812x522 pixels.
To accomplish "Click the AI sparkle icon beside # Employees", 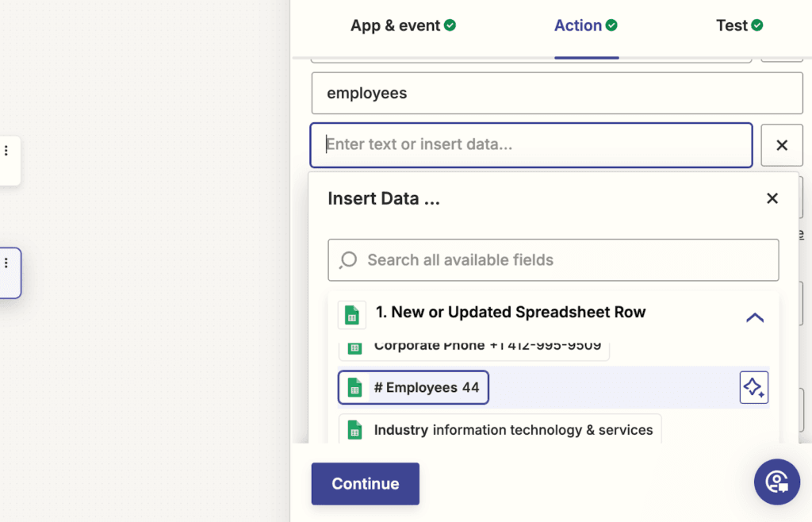I will pyautogui.click(x=753, y=387).
